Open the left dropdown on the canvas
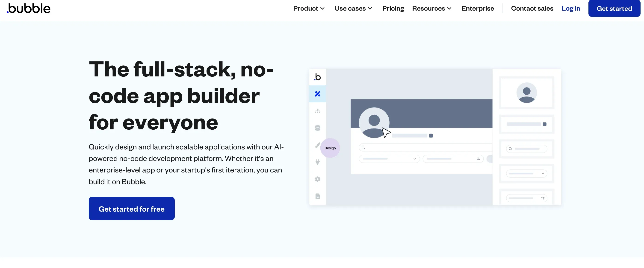Viewport: 644px width, 268px height. pos(389,159)
